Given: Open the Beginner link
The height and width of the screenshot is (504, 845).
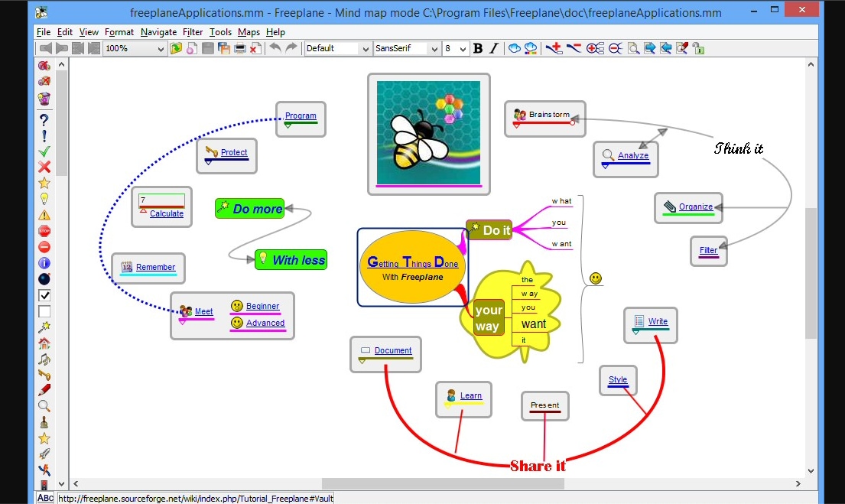Looking at the screenshot, I should tap(262, 306).
